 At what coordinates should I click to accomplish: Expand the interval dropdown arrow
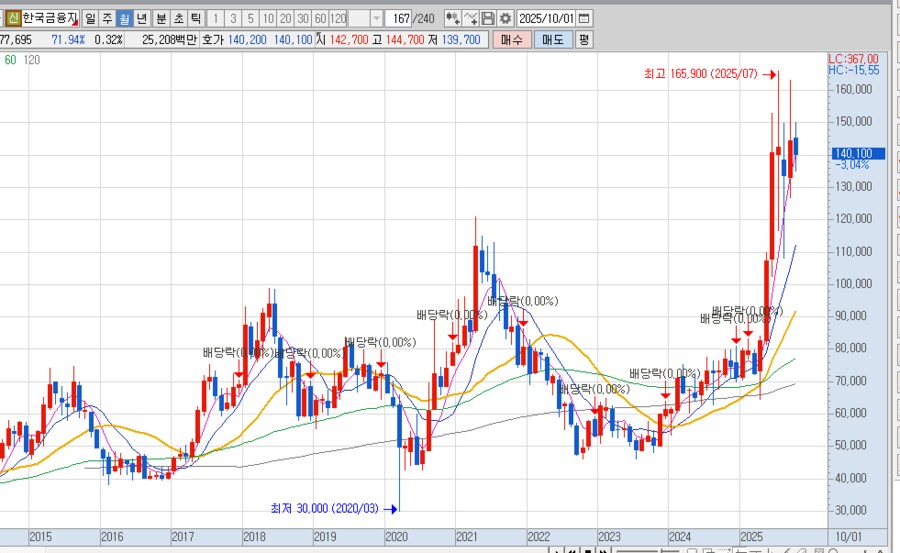coord(376,18)
